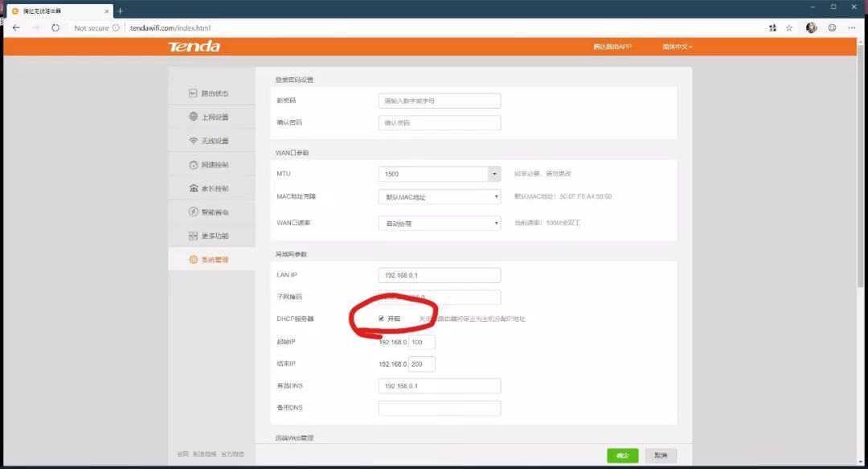Click the 登录密码设置 section heading
868x469 pixels.
pos(294,80)
